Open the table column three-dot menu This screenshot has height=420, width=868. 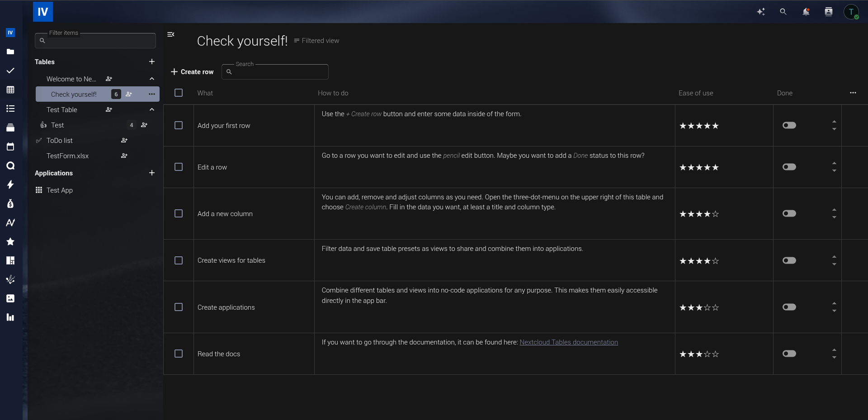tap(853, 93)
